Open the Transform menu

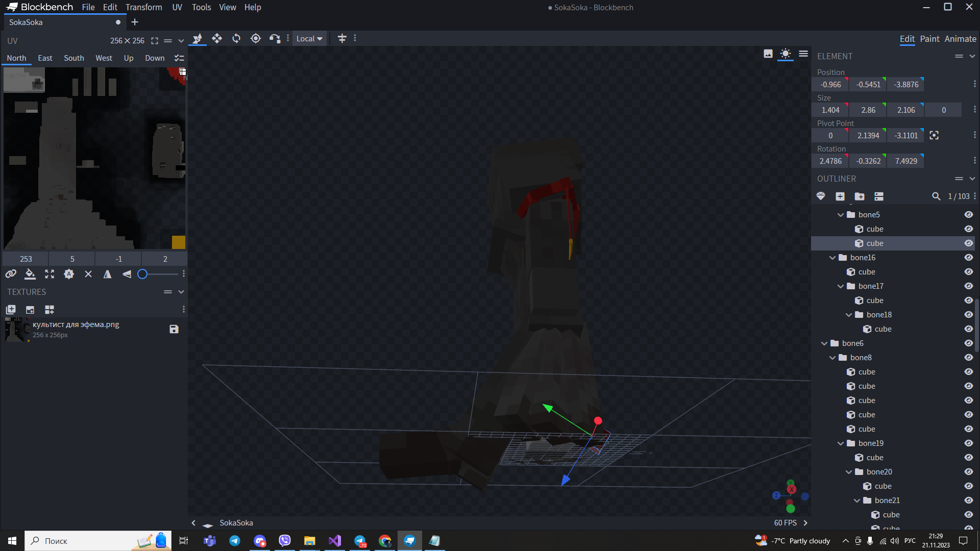click(144, 7)
